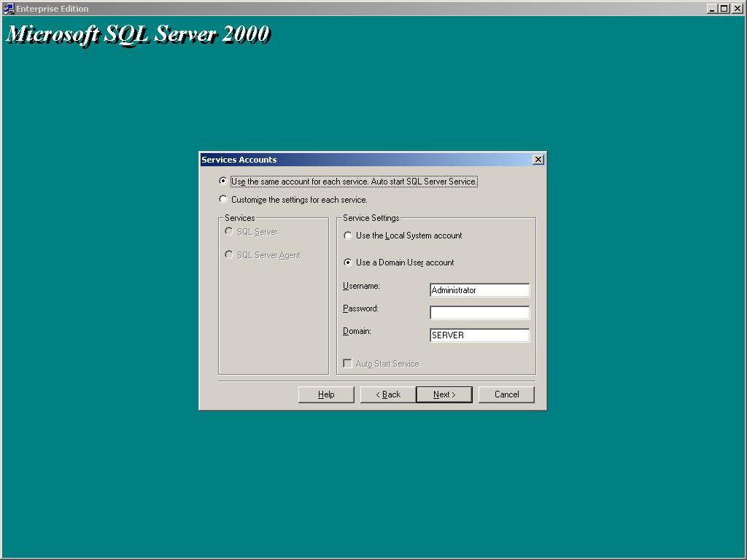Click the 'Microsoft SQL Server 2000' heading
The image size is (747, 560).
(138, 34)
